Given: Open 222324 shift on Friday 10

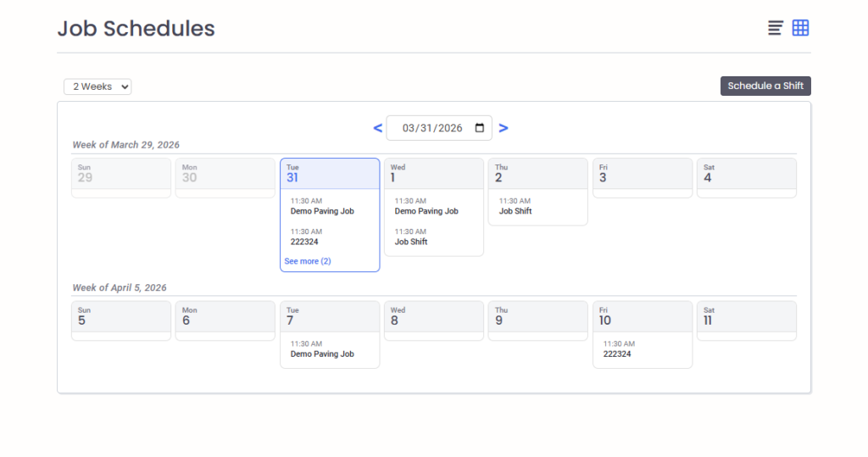Looking at the screenshot, I should 617,354.
